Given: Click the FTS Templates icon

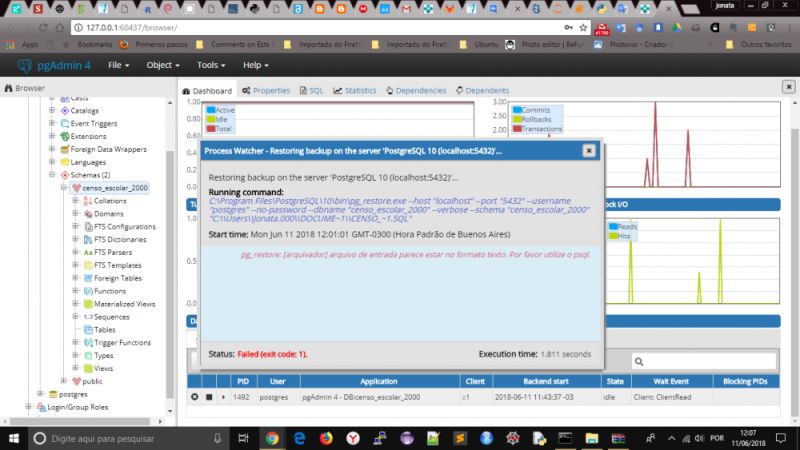Looking at the screenshot, I should coord(88,265).
